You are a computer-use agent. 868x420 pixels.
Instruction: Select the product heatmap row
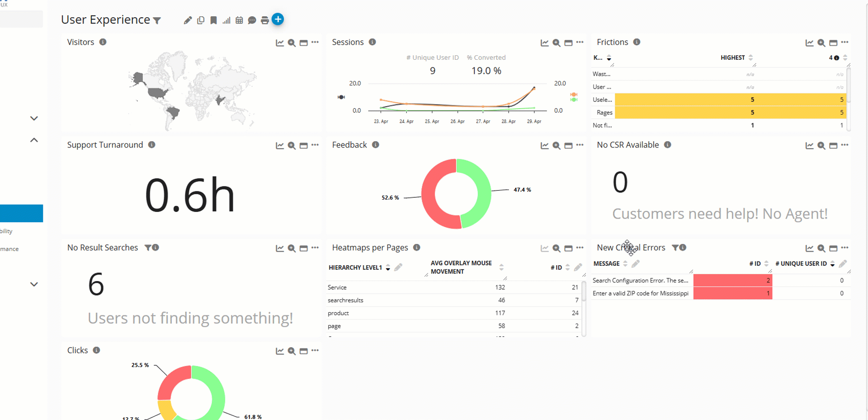pos(453,313)
